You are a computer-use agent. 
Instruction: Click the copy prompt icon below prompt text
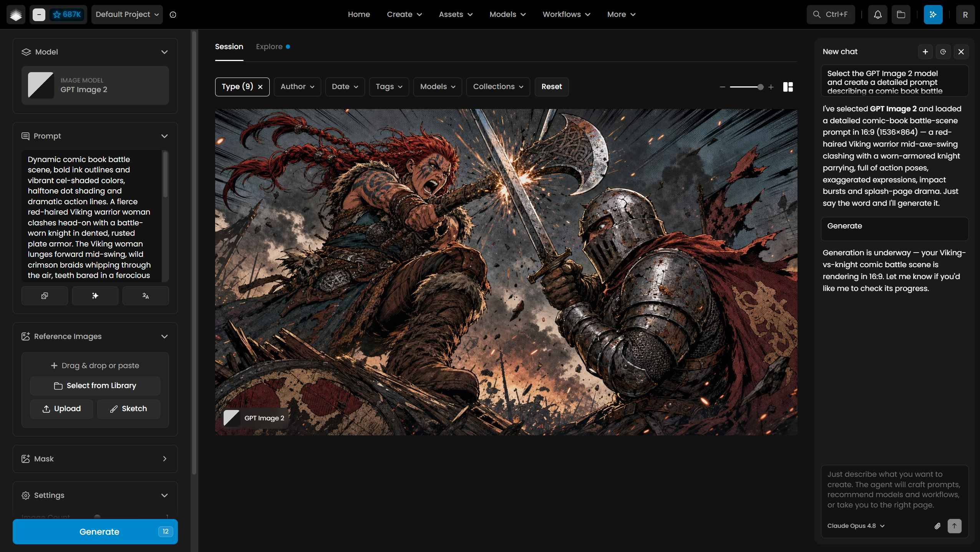tap(45, 296)
